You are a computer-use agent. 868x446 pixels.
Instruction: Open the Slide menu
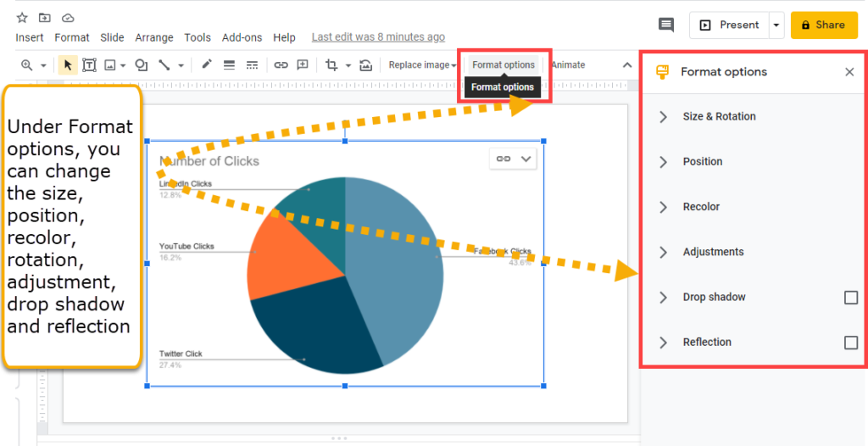(113, 37)
